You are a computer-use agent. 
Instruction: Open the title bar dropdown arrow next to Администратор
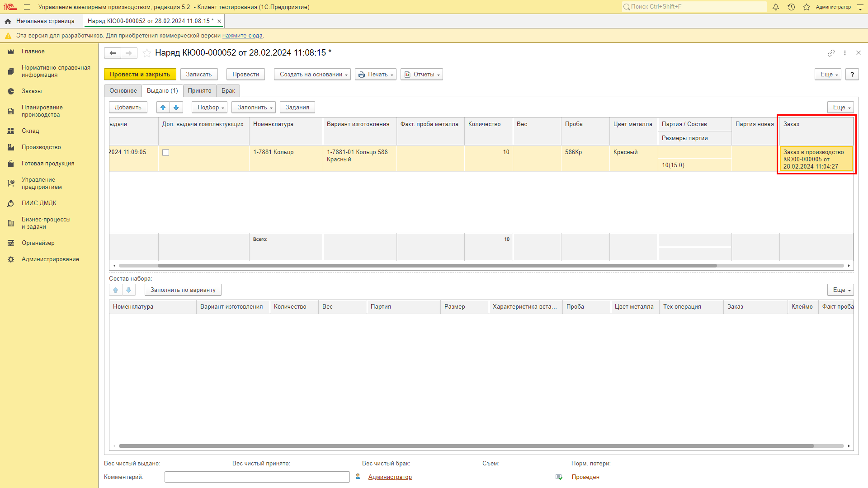pyautogui.click(x=860, y=7)
